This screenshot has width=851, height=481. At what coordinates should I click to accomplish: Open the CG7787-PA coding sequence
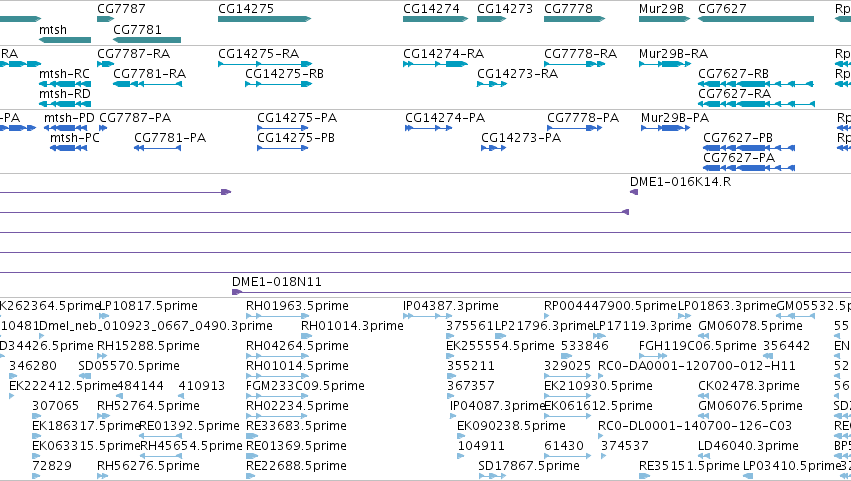135,118
